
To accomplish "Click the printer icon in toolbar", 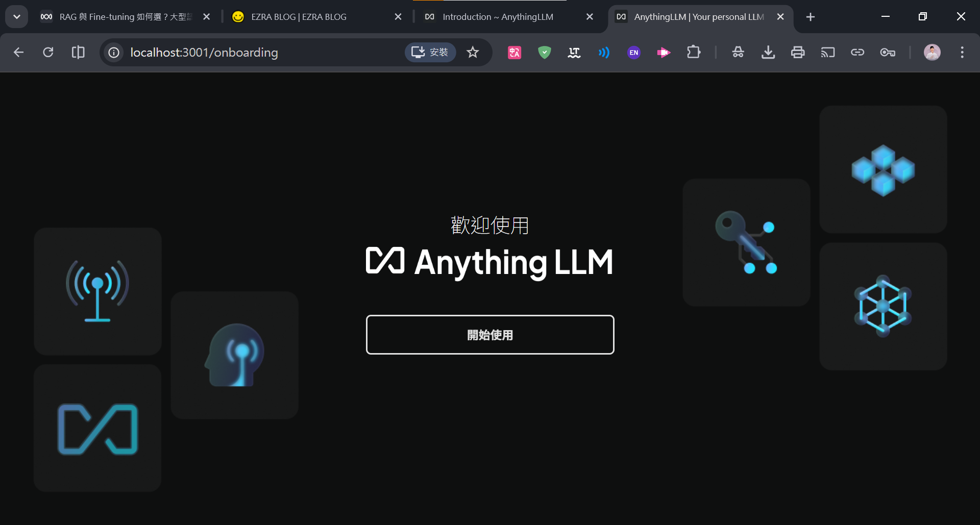I will tap(798, 52).
